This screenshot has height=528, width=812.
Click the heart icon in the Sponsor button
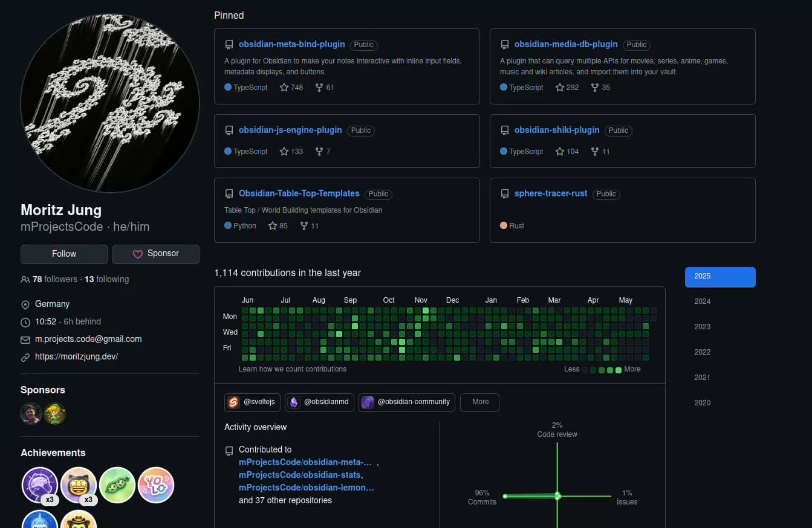138,254
